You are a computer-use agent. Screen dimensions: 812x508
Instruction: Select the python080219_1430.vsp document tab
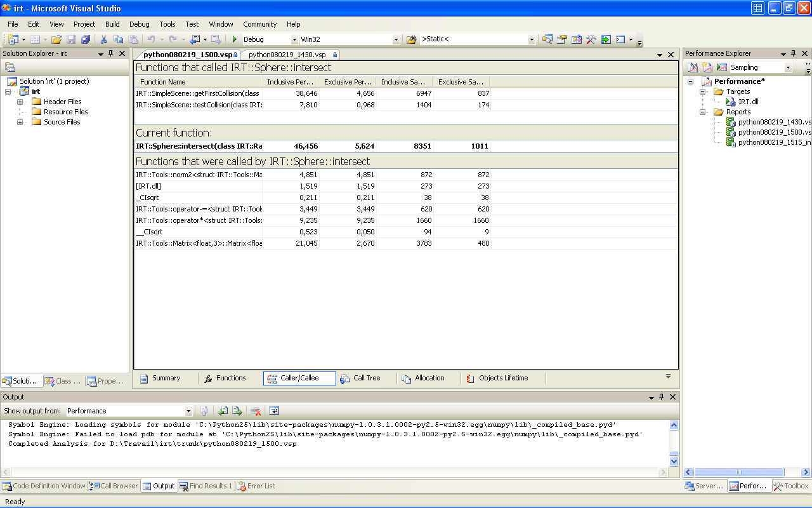coord(287,55)
